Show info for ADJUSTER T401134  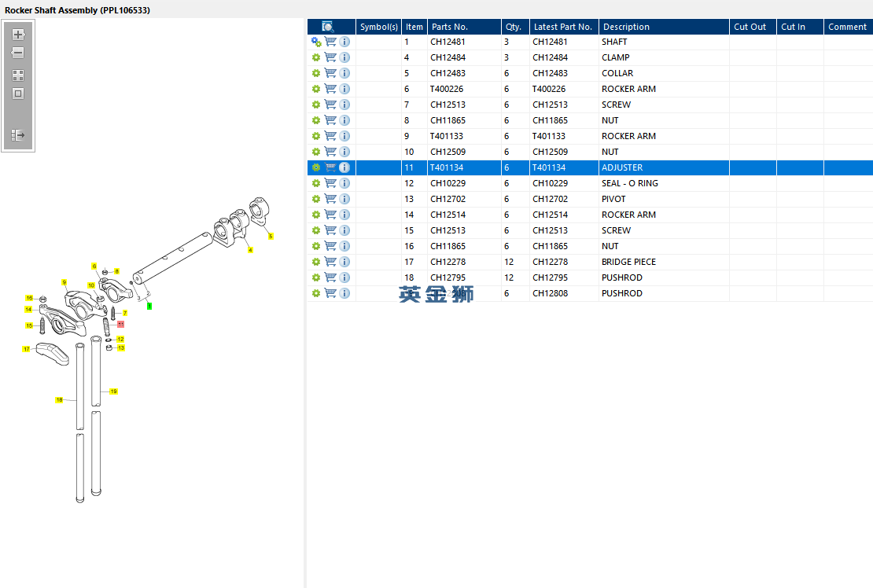pyautogui.click(x=344, y=167)
